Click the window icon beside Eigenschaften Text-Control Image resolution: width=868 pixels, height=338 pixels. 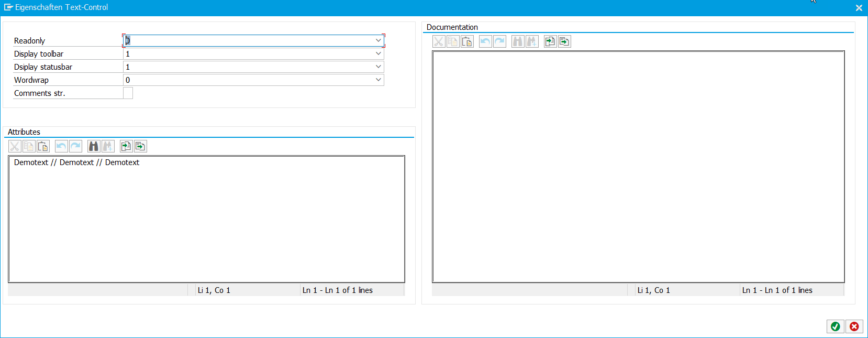tap(8, 7)
